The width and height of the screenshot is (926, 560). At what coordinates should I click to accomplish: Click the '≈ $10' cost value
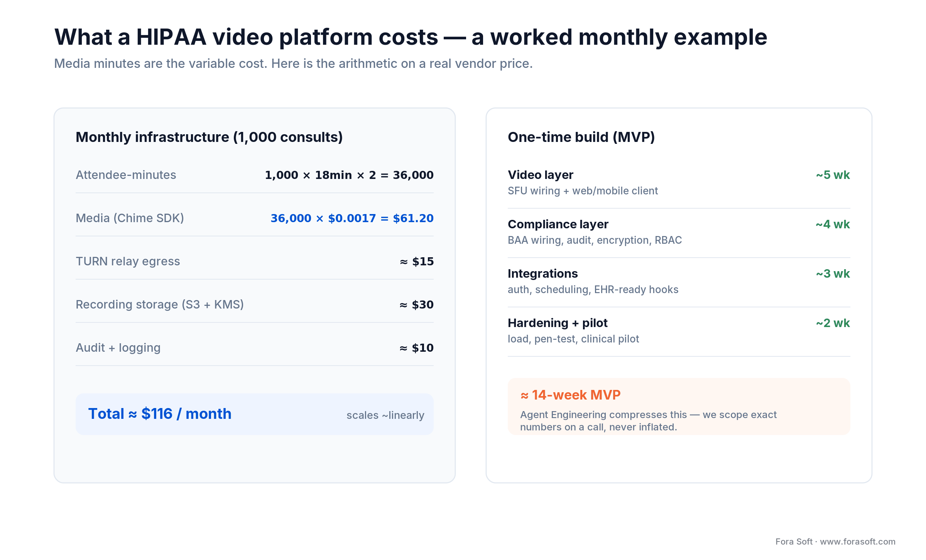(417, 348)
